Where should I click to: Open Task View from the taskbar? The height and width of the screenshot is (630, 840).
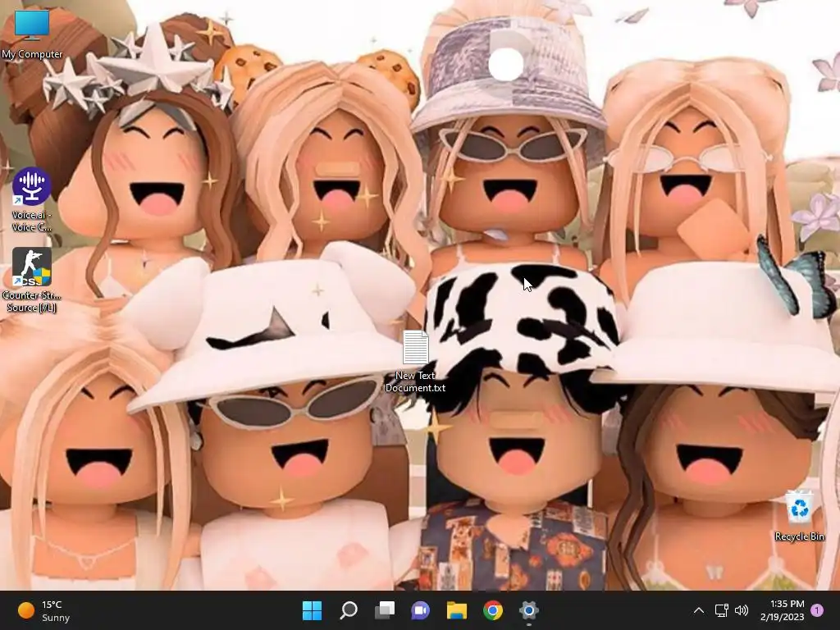click(385, 610)
